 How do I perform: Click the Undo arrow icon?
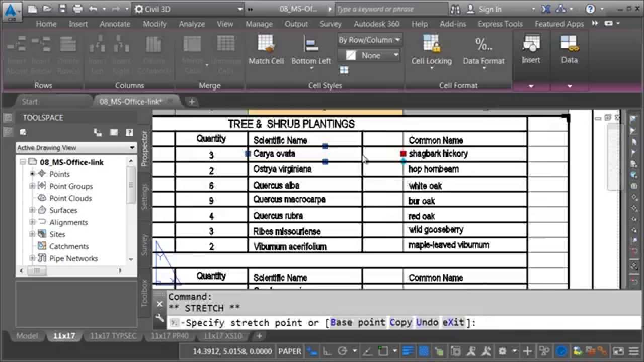(93, 9)
